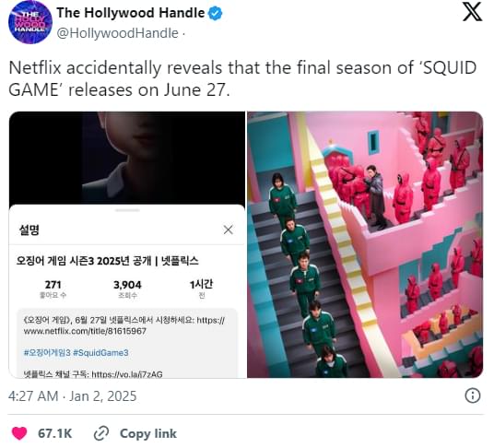Viewport: 494px width, 448px height.
Task: Click the Copy link button
Action: click(x=135, y=433)
